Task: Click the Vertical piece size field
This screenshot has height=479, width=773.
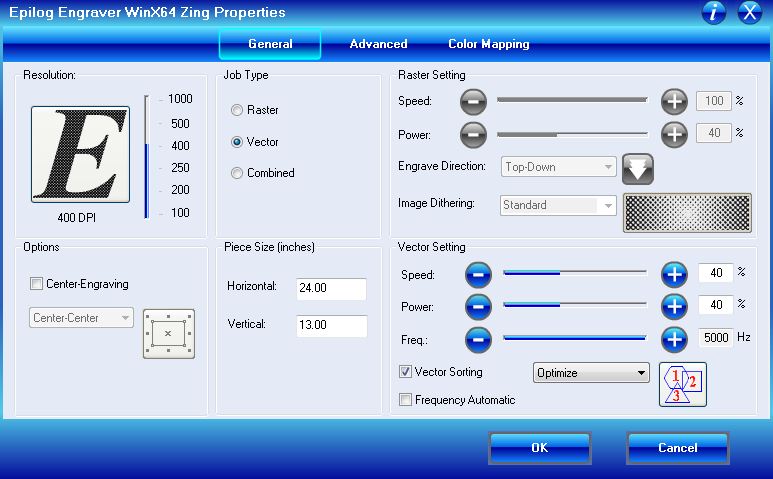Action: pos(331,325)
